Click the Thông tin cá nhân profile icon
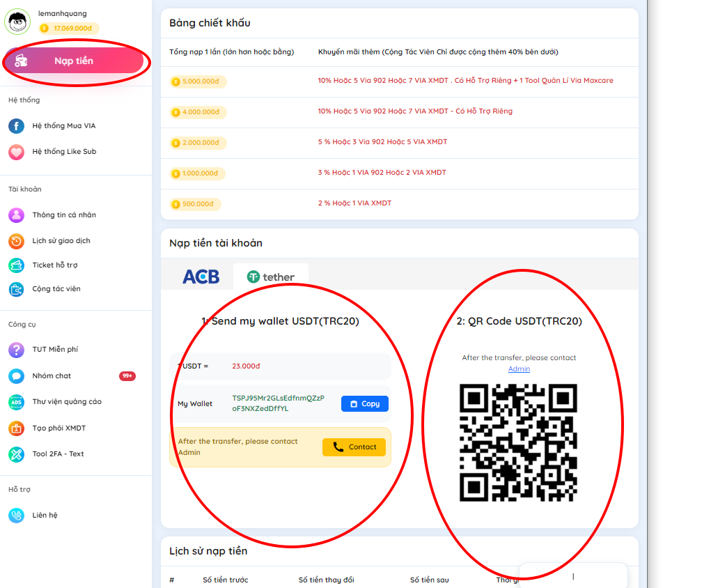718x588 pixels. [x=17, y=215]
